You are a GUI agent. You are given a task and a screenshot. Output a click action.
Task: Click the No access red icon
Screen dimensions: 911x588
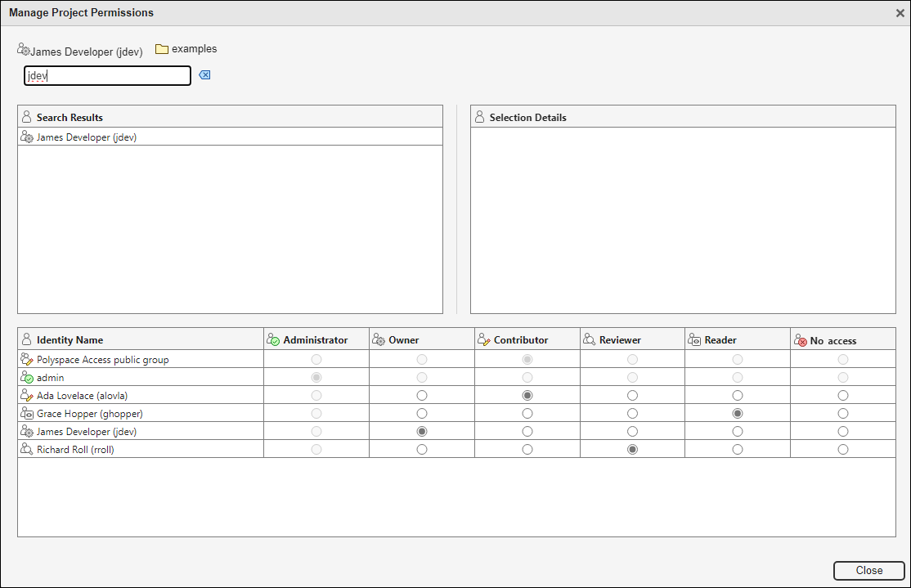[801, 340]
